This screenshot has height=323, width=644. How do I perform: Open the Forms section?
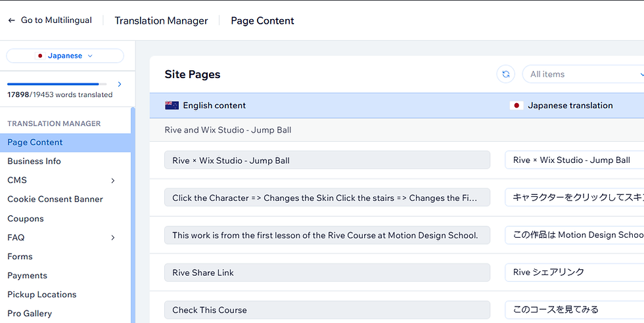click(x=20, y=257)
